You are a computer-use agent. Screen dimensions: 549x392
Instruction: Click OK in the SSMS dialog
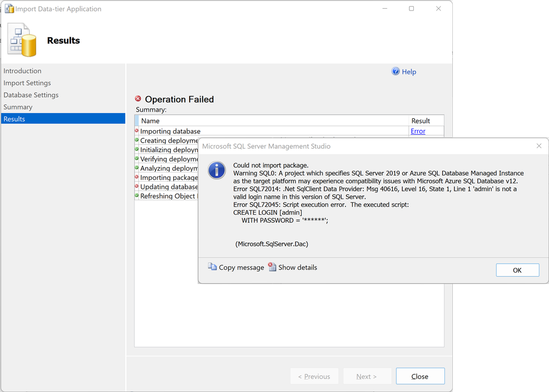tap(517, 270)
